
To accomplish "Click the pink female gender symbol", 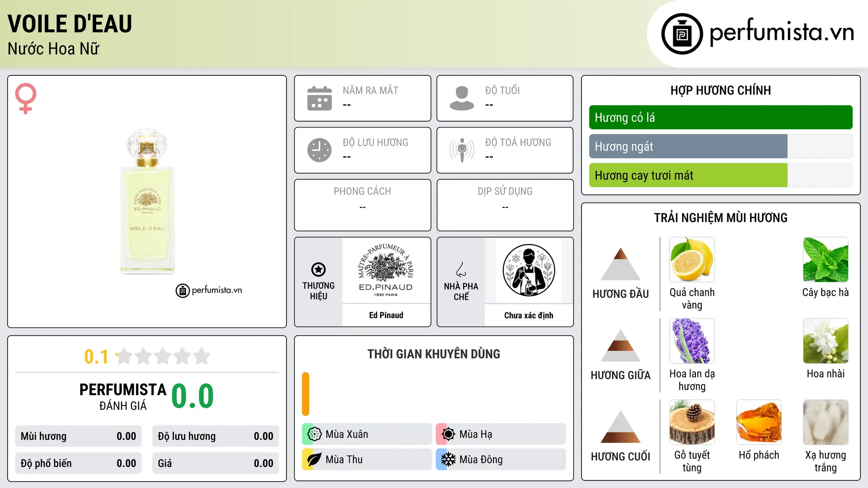I will pyautogui.click(x=26, y=99).
